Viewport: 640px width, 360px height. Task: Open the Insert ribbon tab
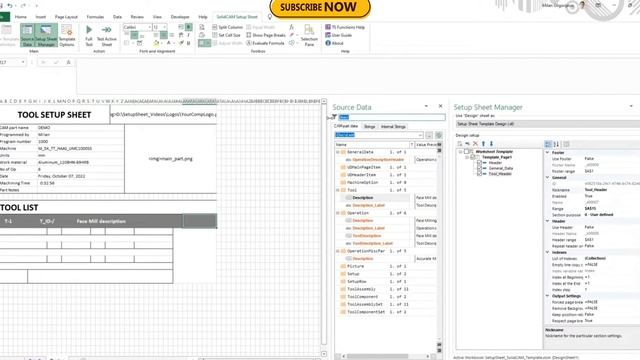pos(41,17)
